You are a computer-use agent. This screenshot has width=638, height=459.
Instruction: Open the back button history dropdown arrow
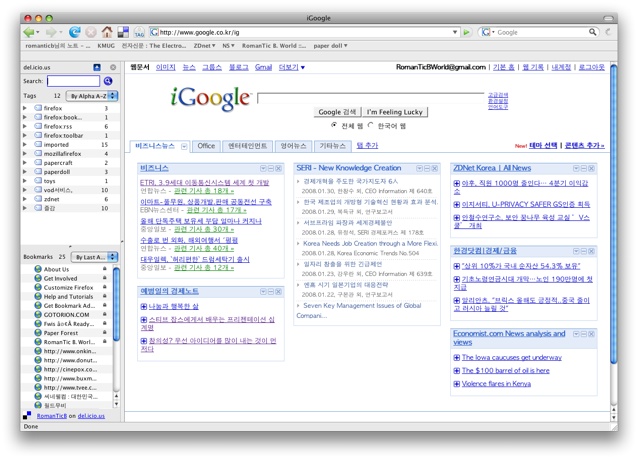tap(38, 32)
